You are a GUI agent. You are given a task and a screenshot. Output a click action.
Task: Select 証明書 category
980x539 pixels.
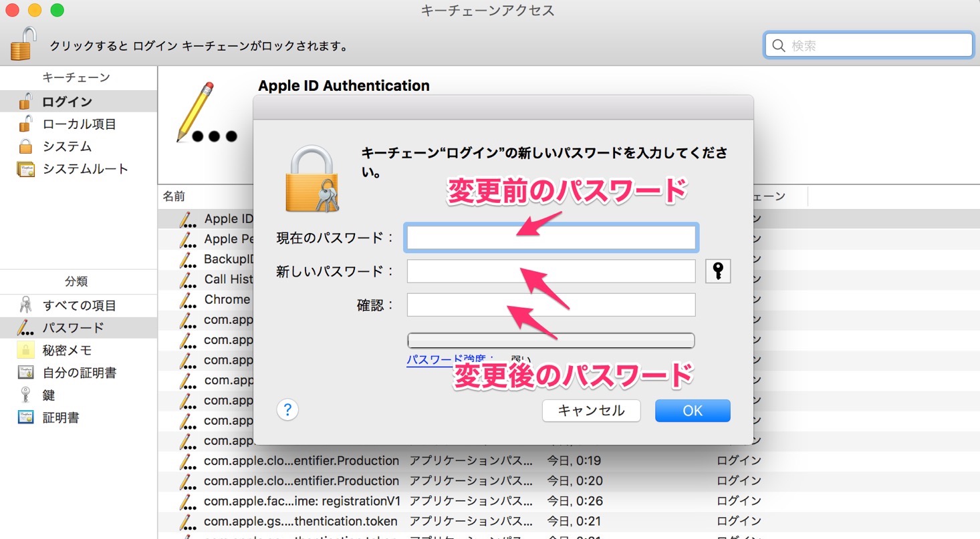click(x=78, y=417)
